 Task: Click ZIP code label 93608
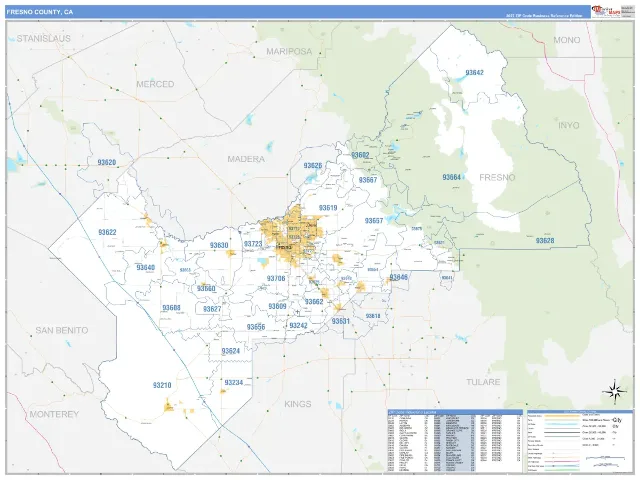(x=171, y=308)
